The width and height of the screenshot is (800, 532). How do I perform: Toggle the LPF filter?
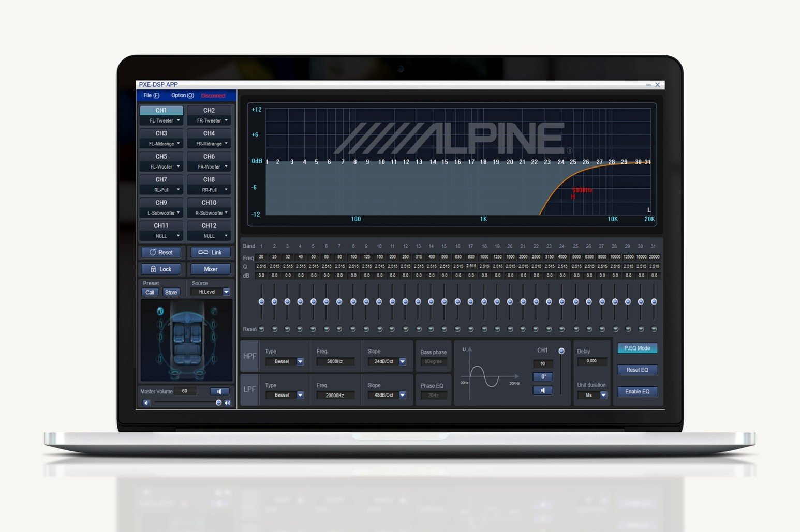click(x=249, y=389)
